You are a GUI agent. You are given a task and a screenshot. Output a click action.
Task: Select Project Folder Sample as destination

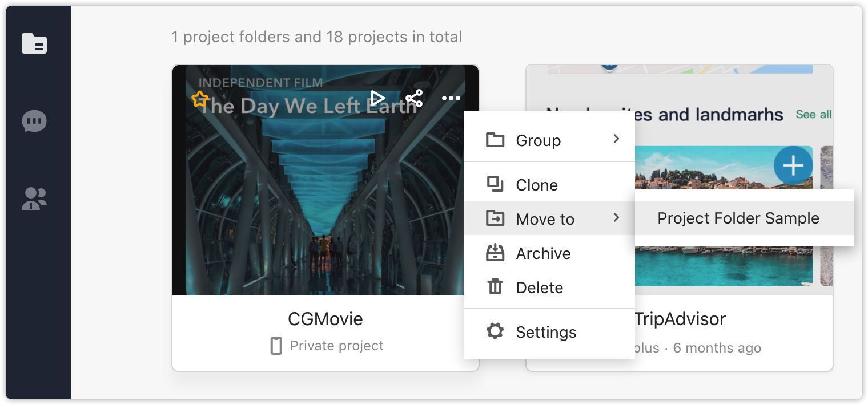738,218
